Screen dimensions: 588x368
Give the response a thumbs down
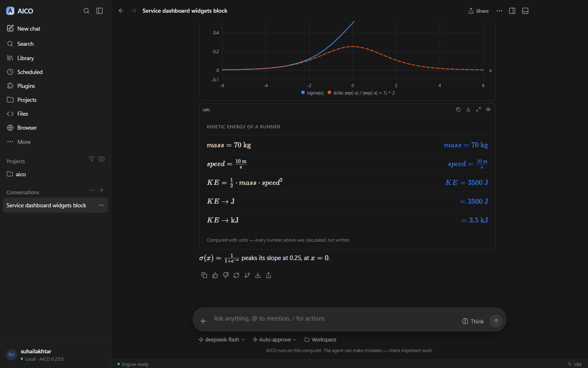click(226, 275)
